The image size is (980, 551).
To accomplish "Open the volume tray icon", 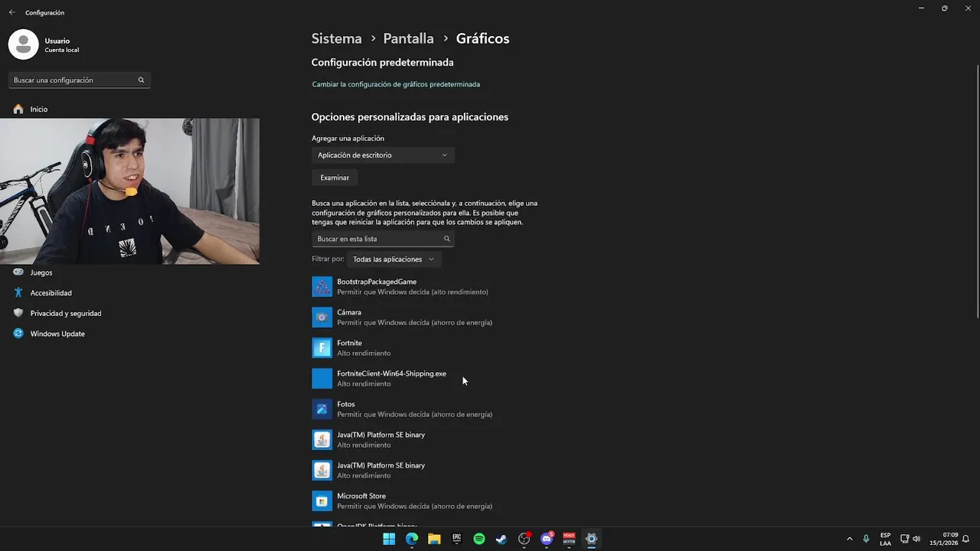I will pos(916,539).
